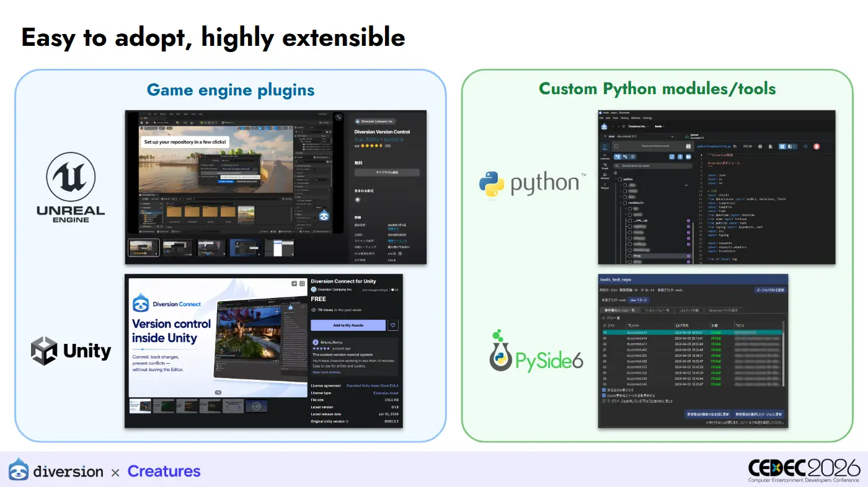Toggle the Dev更新時にツールも自動更新する checkbox
The image size is (868, 487).
coord(604,395)
